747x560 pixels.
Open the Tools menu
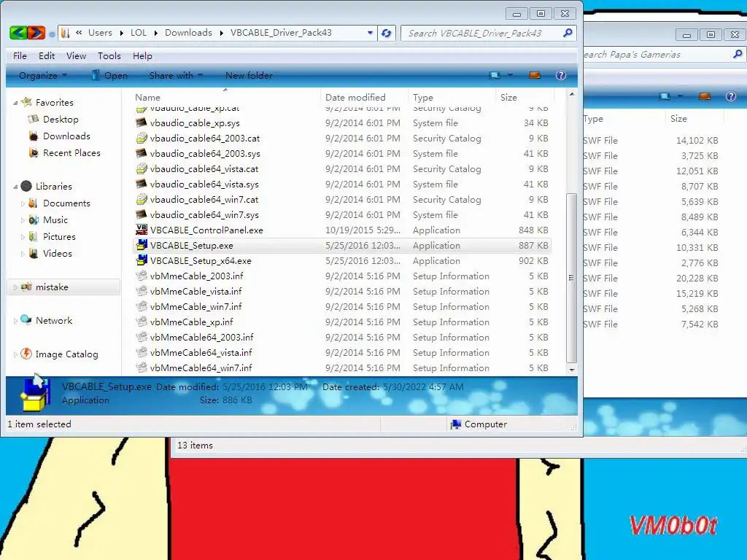pyautogui.click(x=109, y=55)
